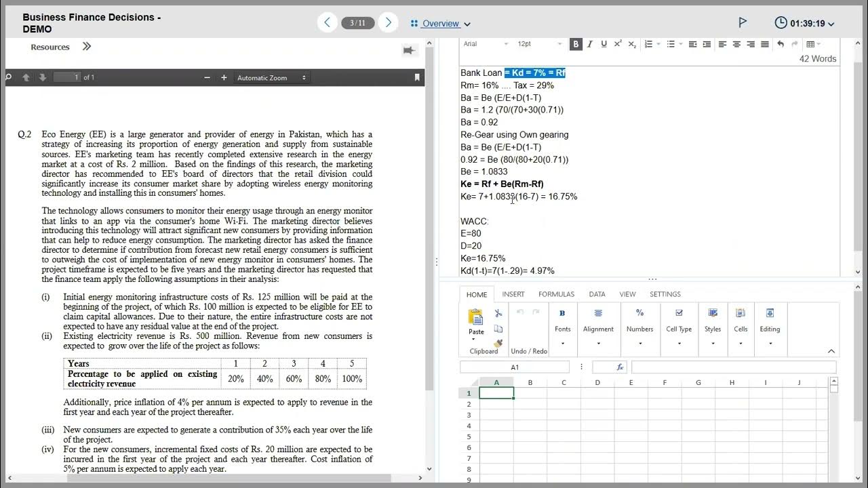Switch to the HOME ribbon tab
868x488 pixels.
coord(477,294)
